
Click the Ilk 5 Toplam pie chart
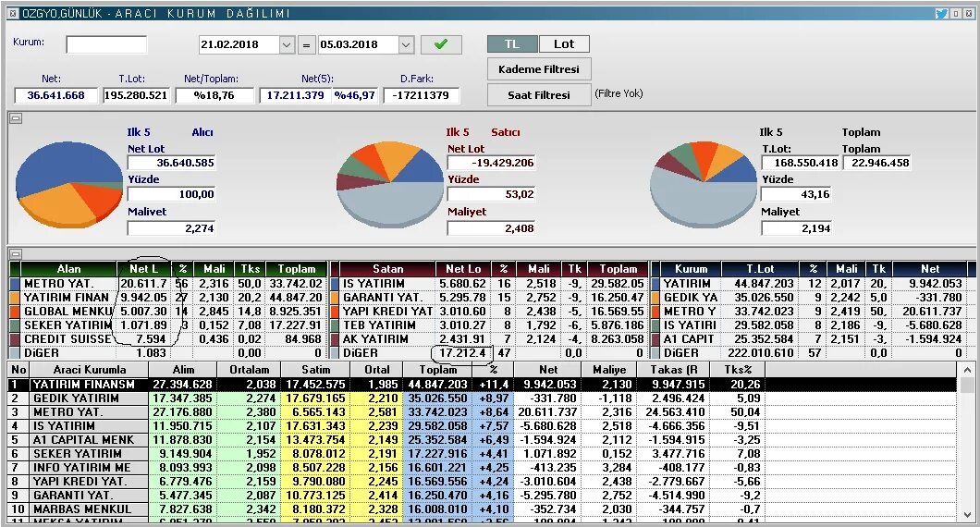coord(704,184)
